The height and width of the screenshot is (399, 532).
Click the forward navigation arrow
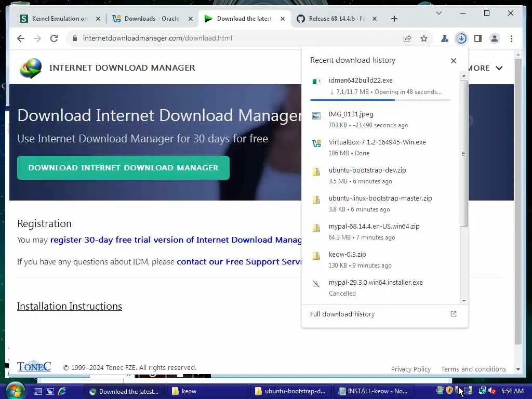37,38
